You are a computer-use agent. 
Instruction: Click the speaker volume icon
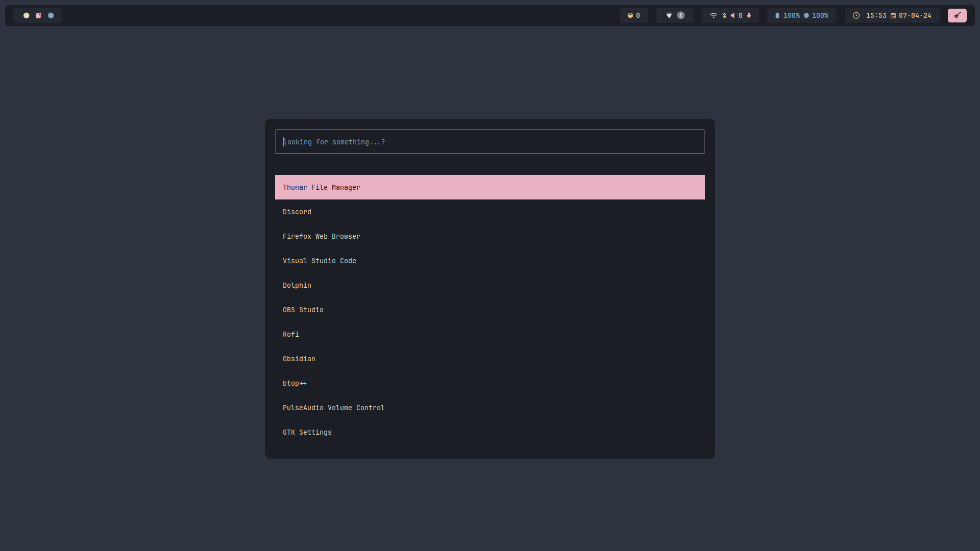[x=732, y=16]
